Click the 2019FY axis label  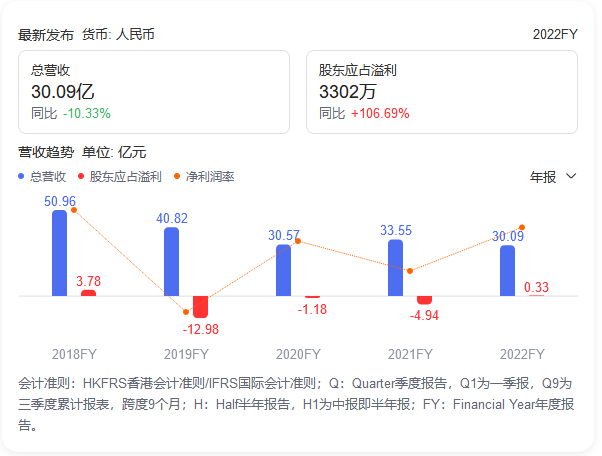coord(186,354)
